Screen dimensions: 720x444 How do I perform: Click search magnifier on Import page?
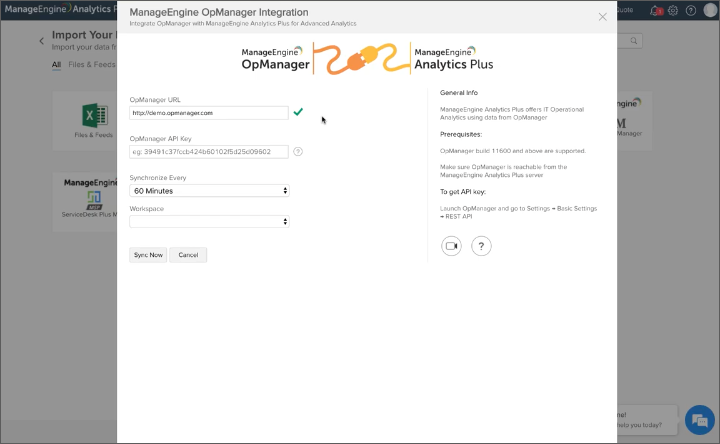pos(634,41)
